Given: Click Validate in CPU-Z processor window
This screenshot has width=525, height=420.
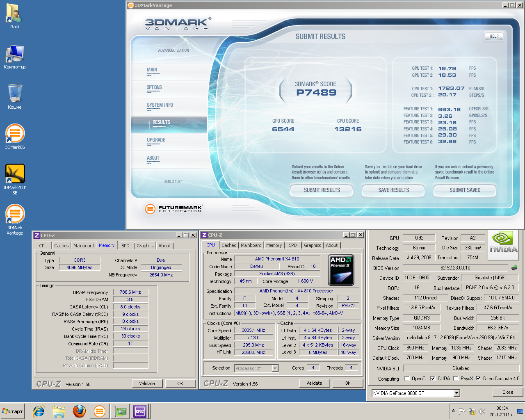Looking at the screenshot, I should click(315, 383).
